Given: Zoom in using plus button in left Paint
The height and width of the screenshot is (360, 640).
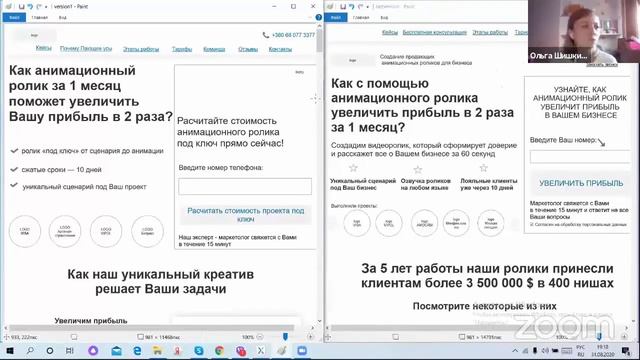Looking at the screenshot, I should [311, 337].
